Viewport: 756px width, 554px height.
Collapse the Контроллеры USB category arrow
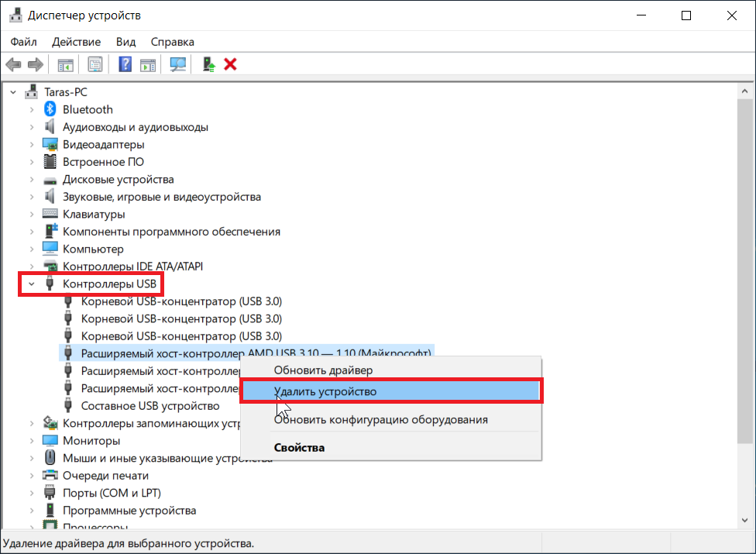[x=31, y=284]
